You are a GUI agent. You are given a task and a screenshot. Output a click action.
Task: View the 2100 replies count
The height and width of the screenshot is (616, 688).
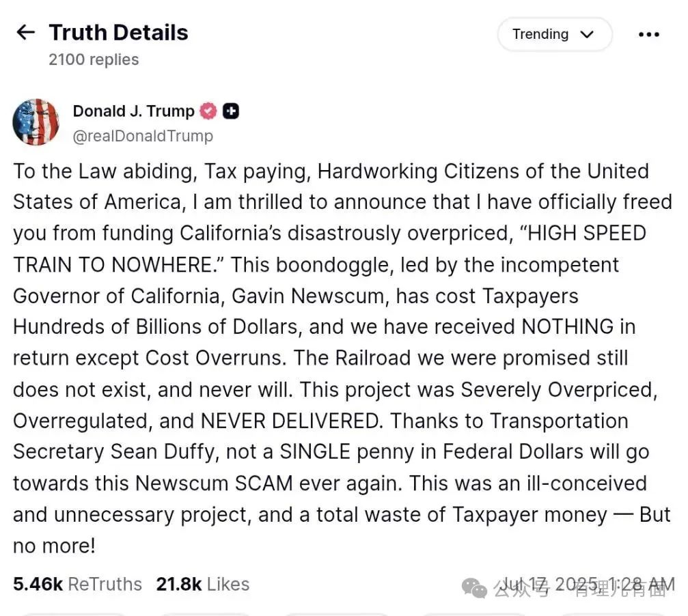pyautogui.click(x=94, y=60)
